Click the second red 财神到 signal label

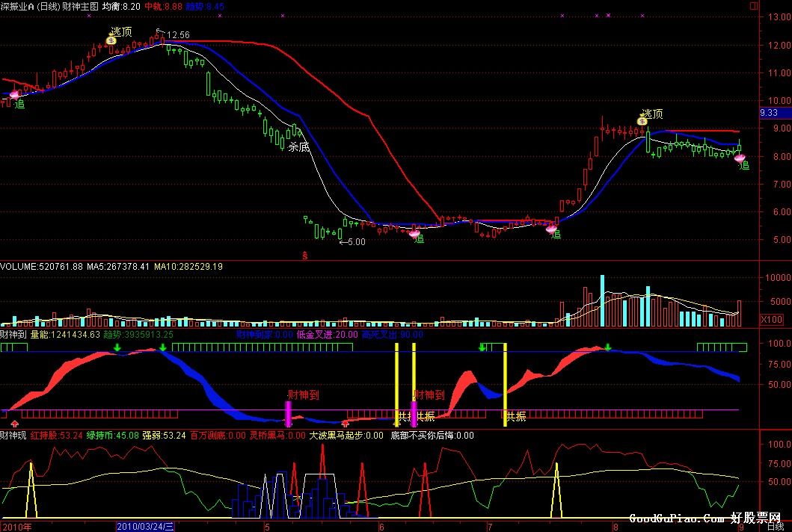click(429, 395)
